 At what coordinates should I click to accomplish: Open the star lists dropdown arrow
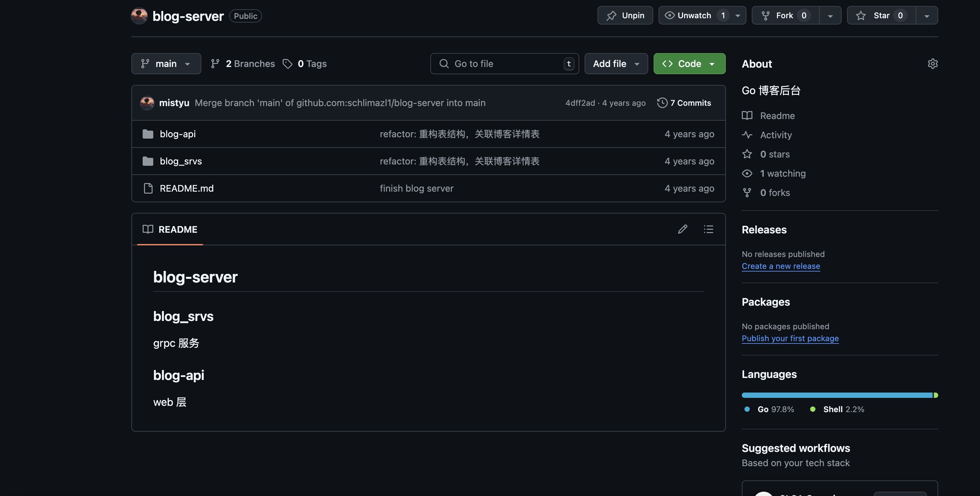927,16
